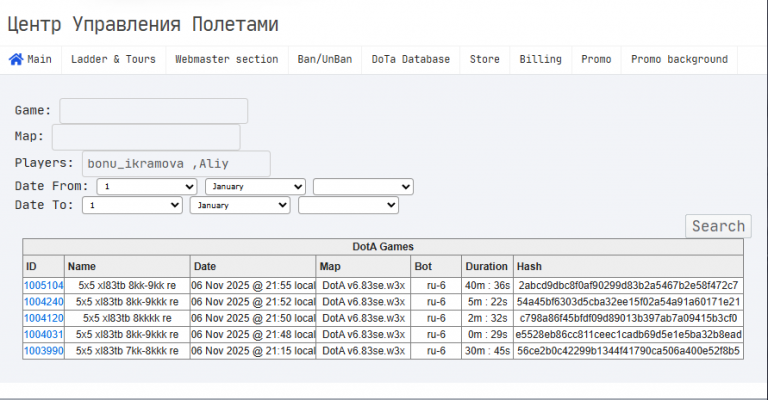Go to the Promo page
Viewport: 768px width, 400px height.
[596, 60]
